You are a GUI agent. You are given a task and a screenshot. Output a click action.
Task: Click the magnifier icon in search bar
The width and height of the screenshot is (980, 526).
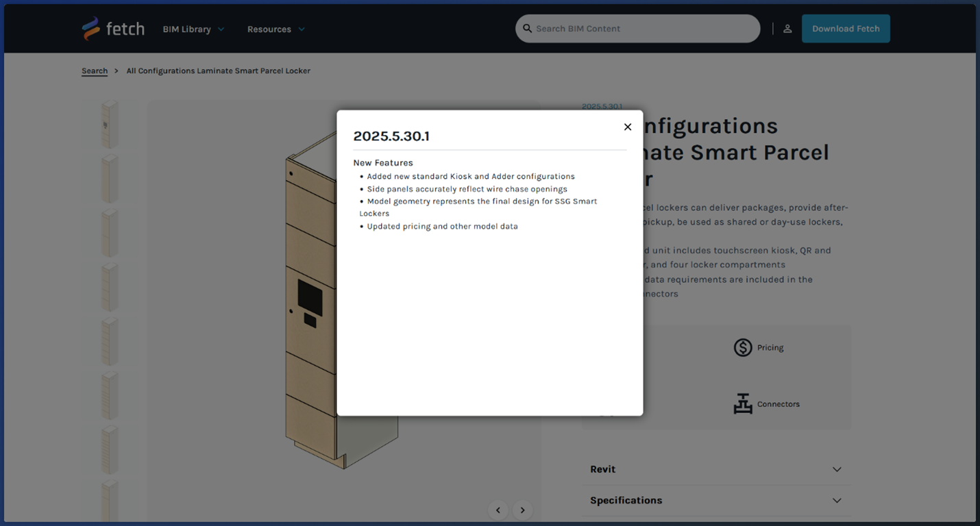527,29
